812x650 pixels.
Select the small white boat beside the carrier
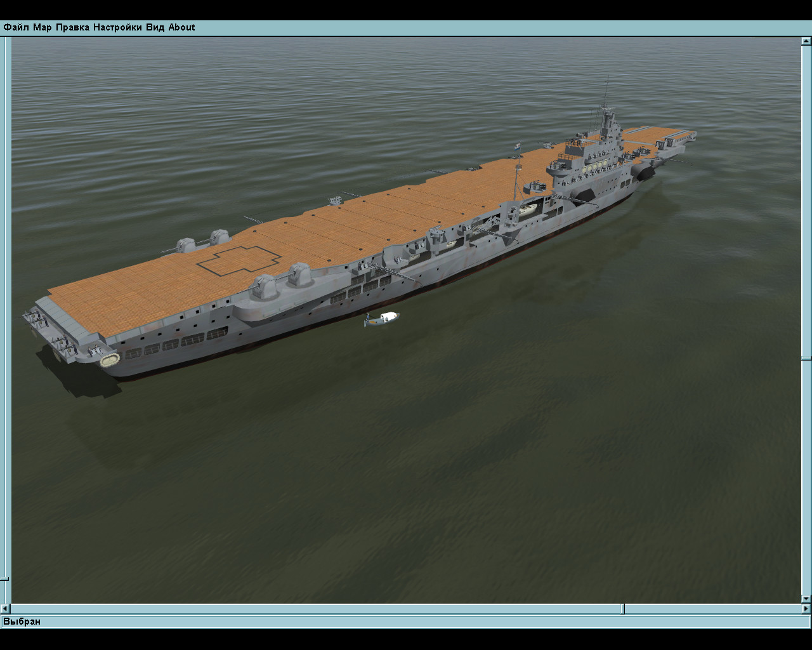point(381,319)
